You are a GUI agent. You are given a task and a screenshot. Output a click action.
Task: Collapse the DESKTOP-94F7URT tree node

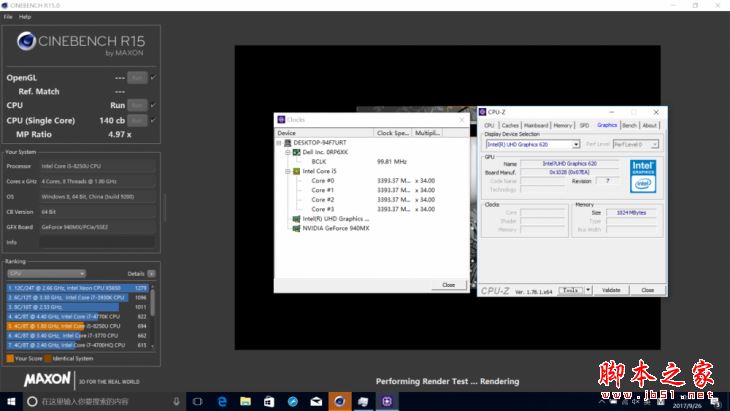[279, 142]
